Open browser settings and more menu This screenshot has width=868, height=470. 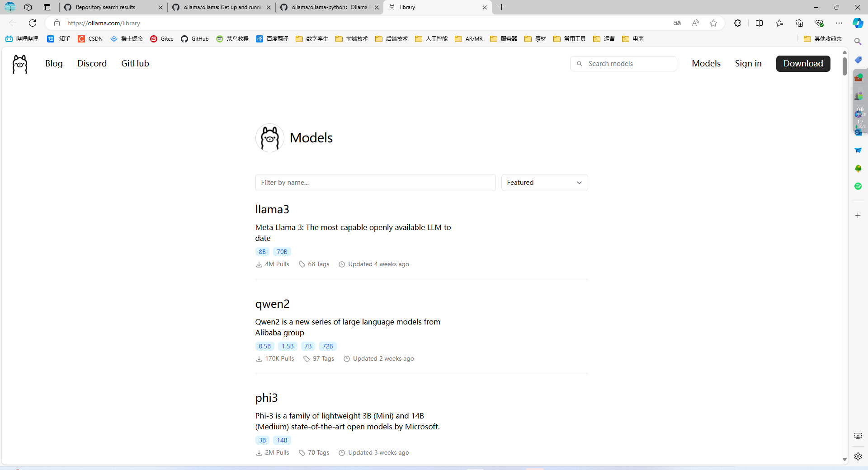839,23
